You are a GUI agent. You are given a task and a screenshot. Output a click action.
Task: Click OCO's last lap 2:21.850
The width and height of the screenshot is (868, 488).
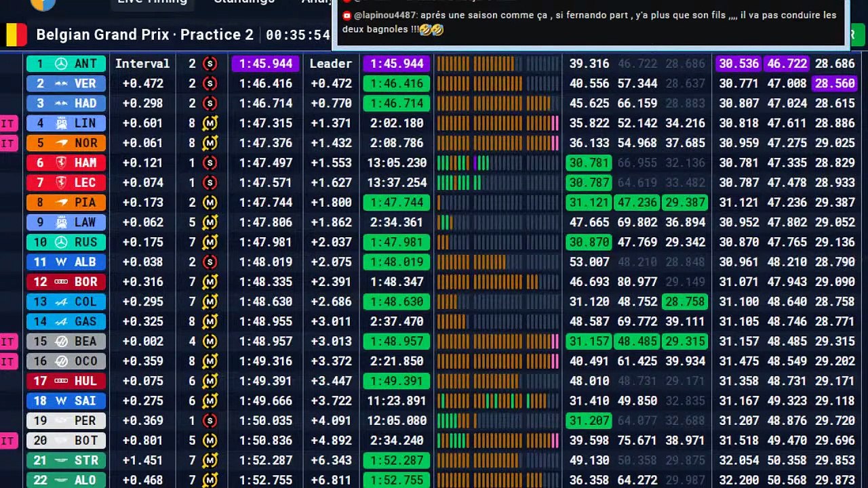[397, 361]
